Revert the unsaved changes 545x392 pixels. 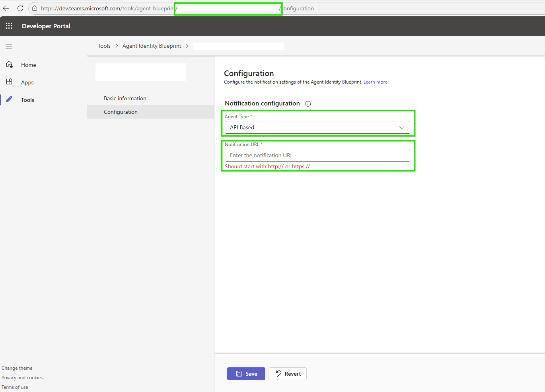[287, 373]
